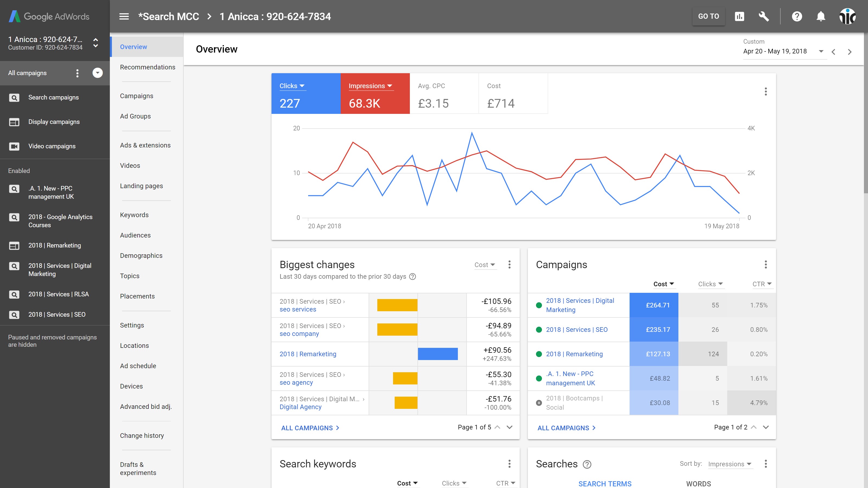Open the Search campaigns icon
Image resolution: width=868 pixels, height=488 pixels.
pyautogui.click(x=14, y=97)
